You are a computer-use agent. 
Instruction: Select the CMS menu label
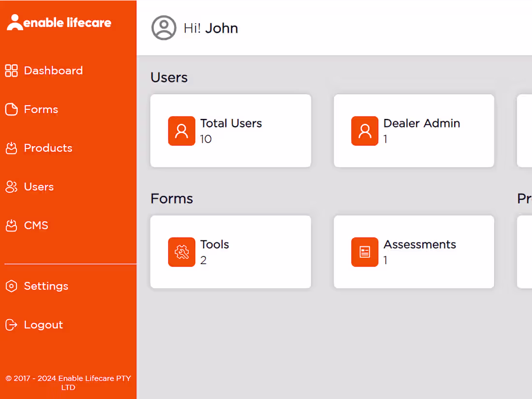click(36, 225)
